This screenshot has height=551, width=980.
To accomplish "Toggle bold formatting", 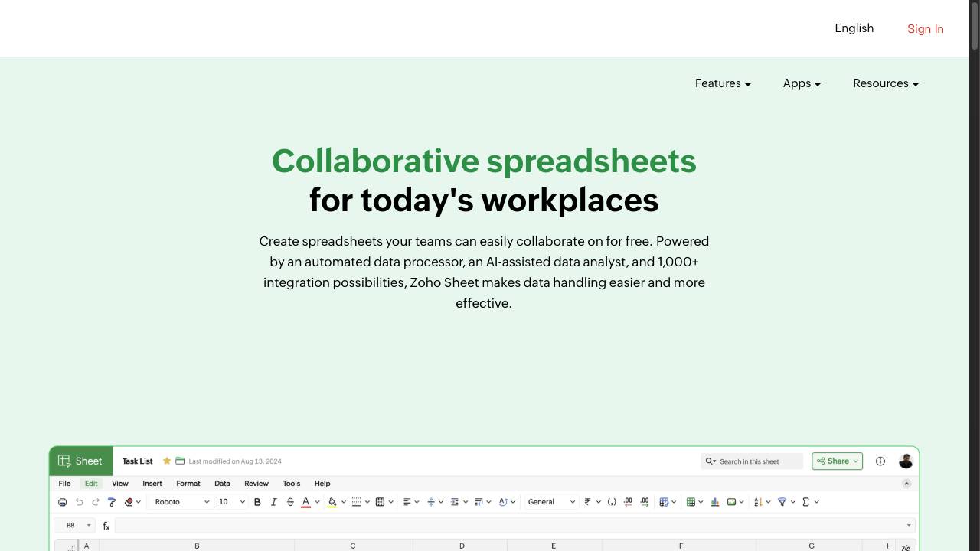I will point(257,502).
